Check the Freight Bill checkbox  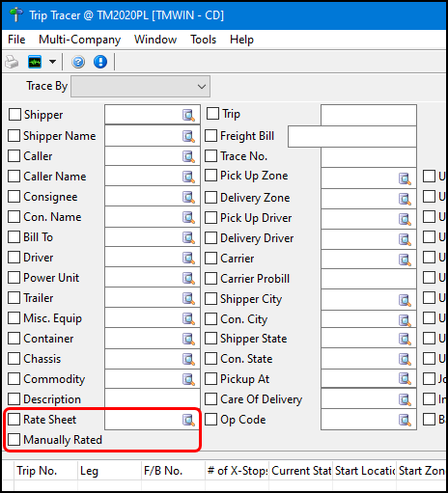pos(210,136)
